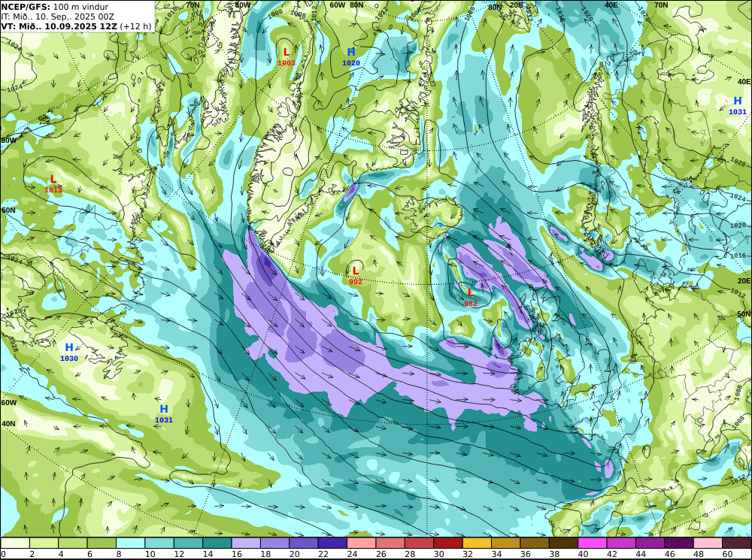Click the red L symbol above 1013
This screenshot has height=560, width=752.
pyautogui.click(x=53, y=180)
